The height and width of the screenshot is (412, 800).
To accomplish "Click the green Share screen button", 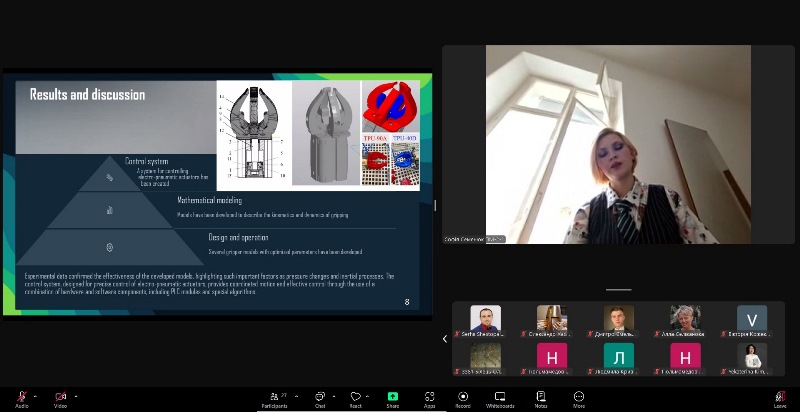I will click(x=393, y=398).
